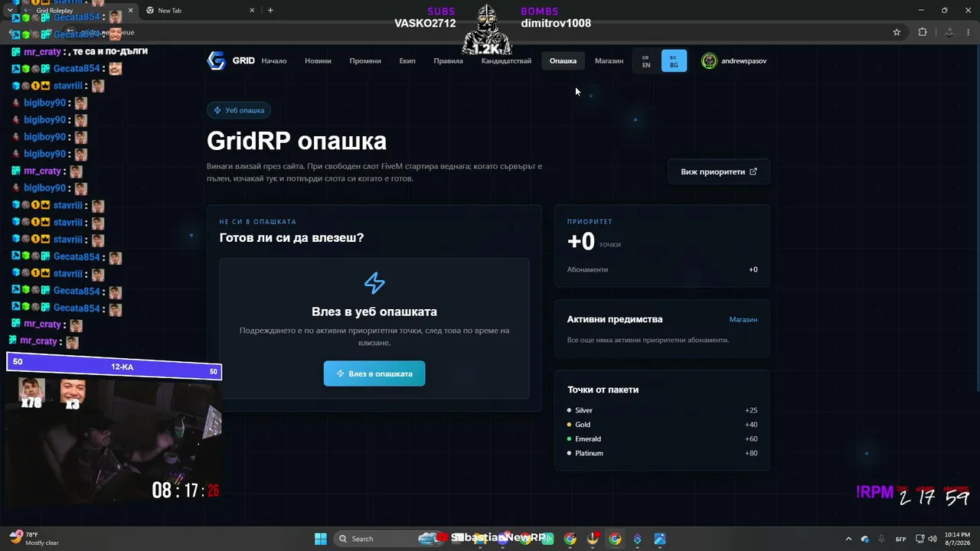The width and height of the screenshot is (980, 551).
Task: Click the microphone tray icon
Action: [882, 539]
